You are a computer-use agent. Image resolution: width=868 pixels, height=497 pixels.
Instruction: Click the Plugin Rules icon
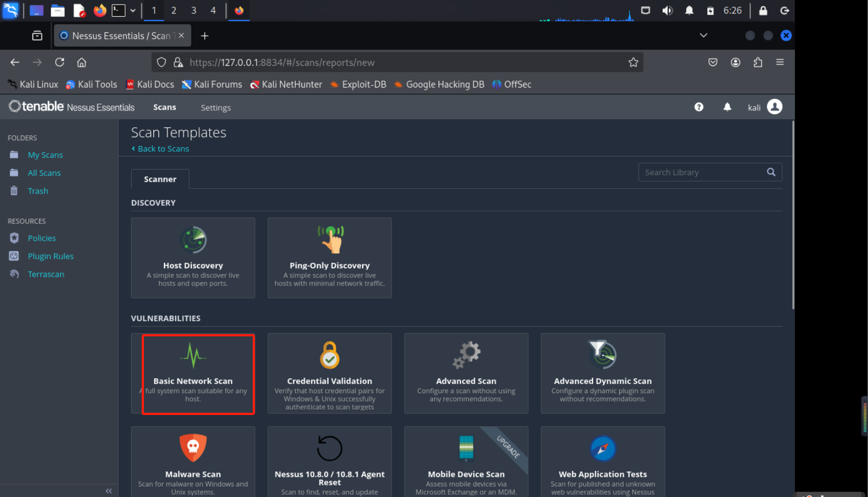coord(15,256)
